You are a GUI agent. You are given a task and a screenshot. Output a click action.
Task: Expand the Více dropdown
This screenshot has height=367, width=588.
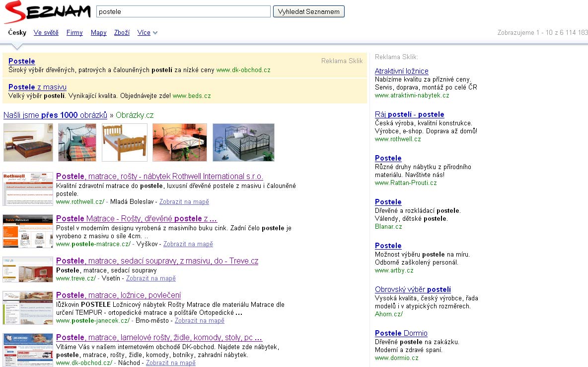[x=147, y=33]
